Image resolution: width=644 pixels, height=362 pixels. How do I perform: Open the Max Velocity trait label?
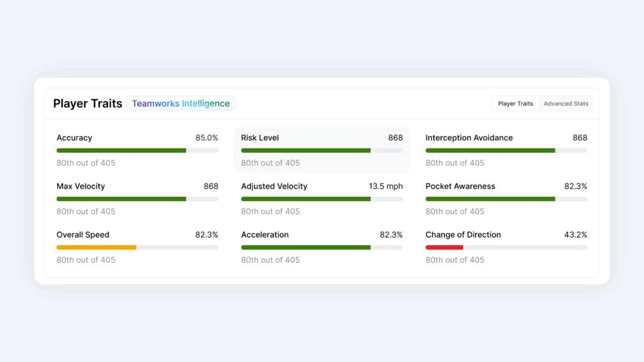point(80,186)
